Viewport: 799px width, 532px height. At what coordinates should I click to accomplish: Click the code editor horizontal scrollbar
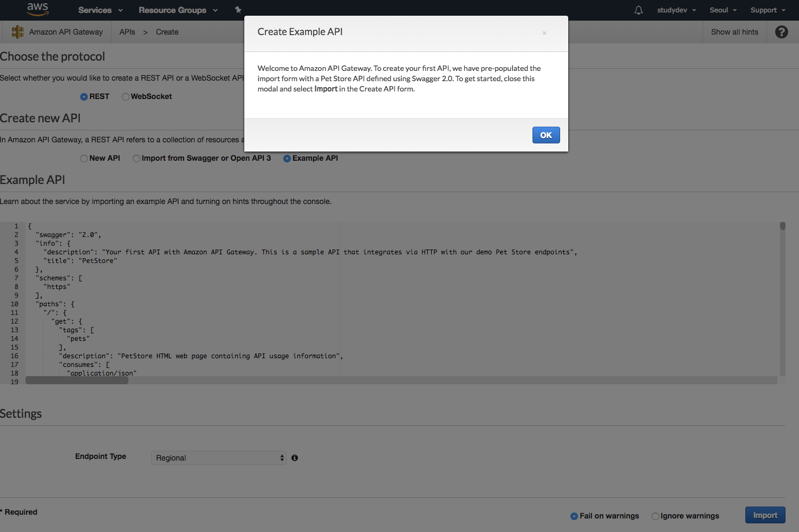(x=77, y=380)
